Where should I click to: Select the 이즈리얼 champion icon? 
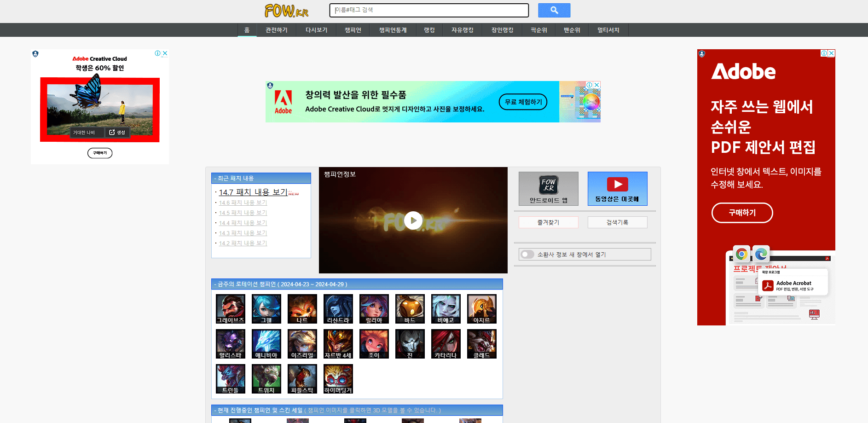tap(302, 344)
